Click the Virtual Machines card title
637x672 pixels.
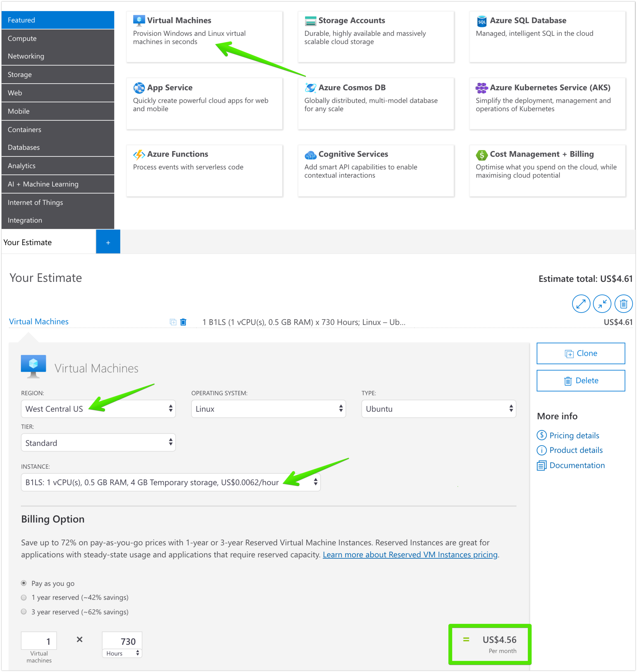pos(179,20)
